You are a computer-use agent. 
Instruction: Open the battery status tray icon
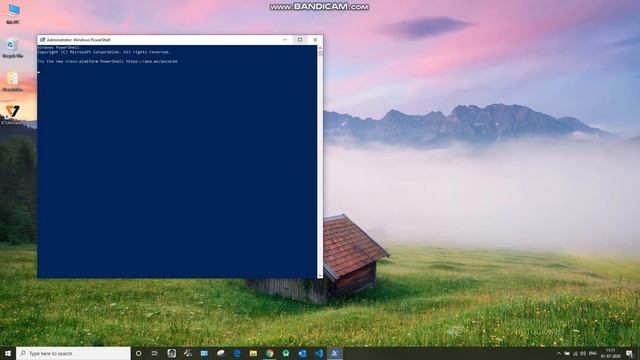click(x=567, y=353)
